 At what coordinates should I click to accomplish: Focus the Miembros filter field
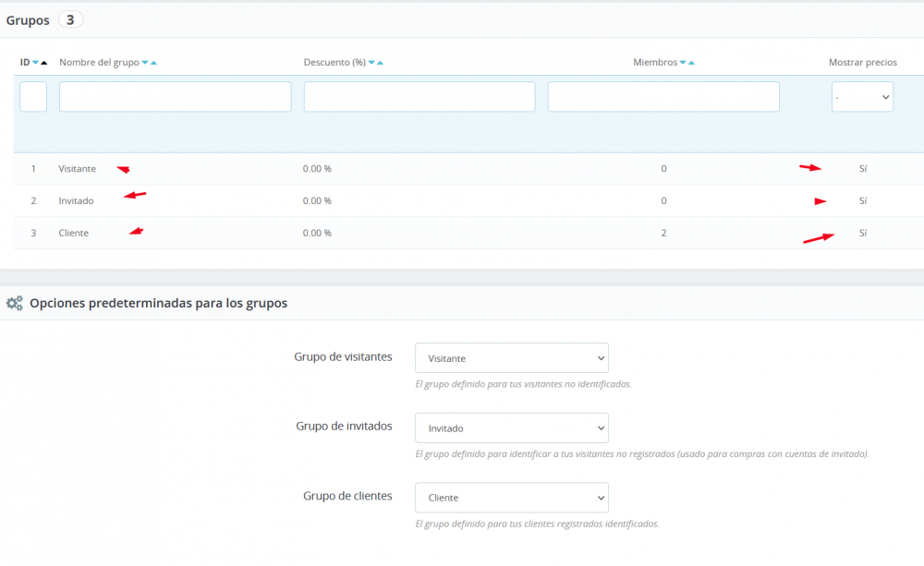click(x=663, y=97)
